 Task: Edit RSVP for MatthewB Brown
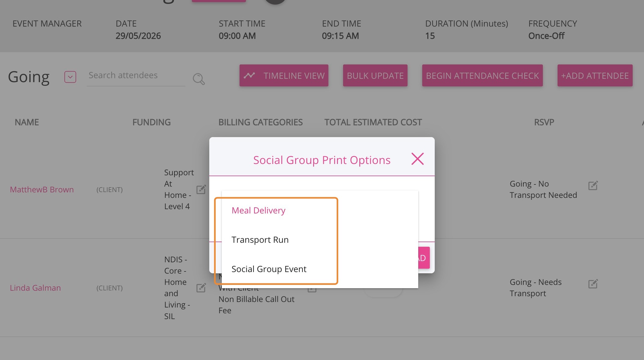pos(593,185)
